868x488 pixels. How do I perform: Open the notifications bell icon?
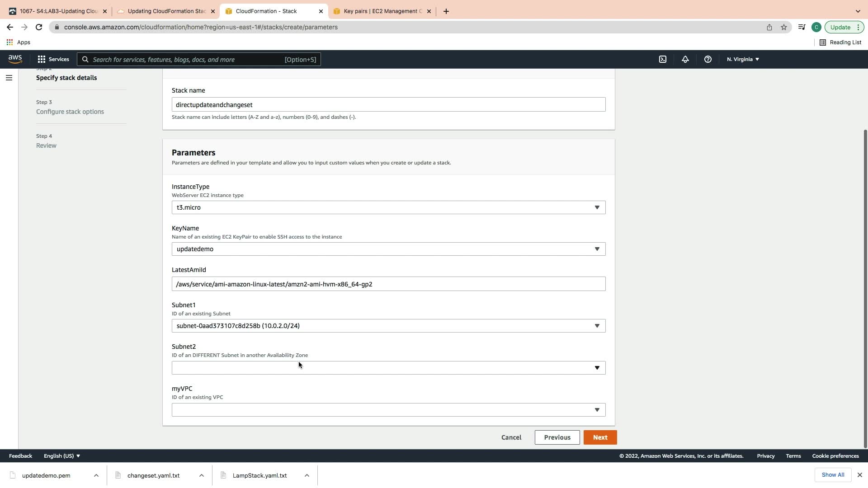pos(685,59)
